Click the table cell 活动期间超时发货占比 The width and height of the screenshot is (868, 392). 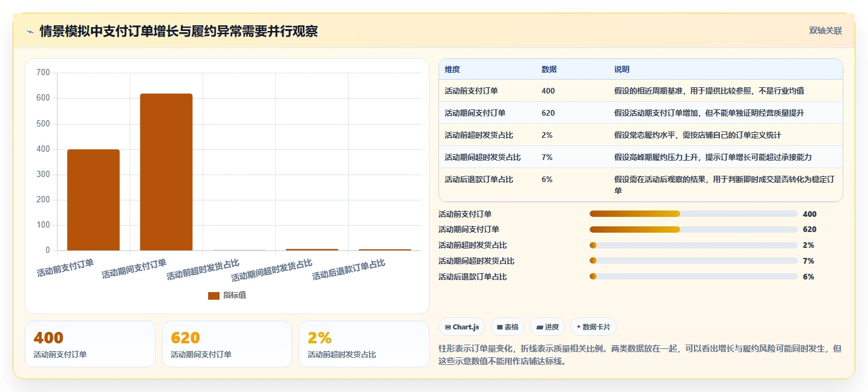pos(483,157)
